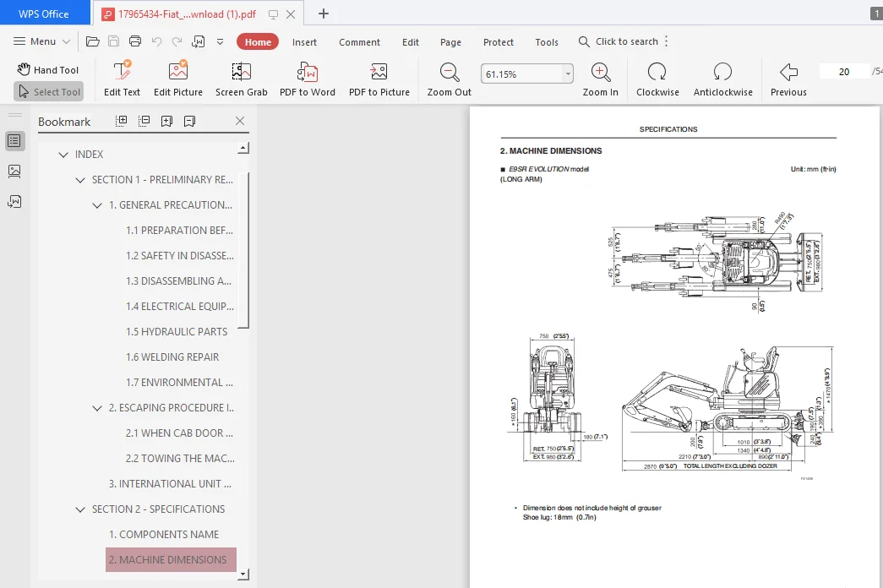Open the Protect ribbon tab
This screenshot has height=588, width=883.
point(499,42)
